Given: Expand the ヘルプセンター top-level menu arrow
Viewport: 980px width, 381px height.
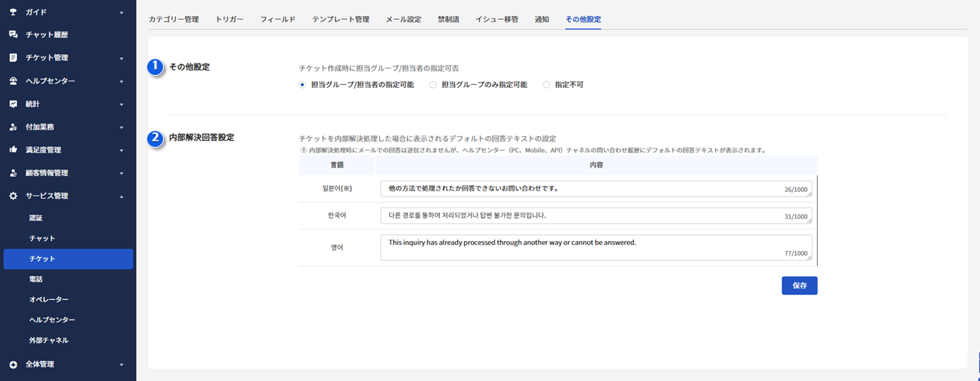Looking at the screenshot, I should point(122,80).
